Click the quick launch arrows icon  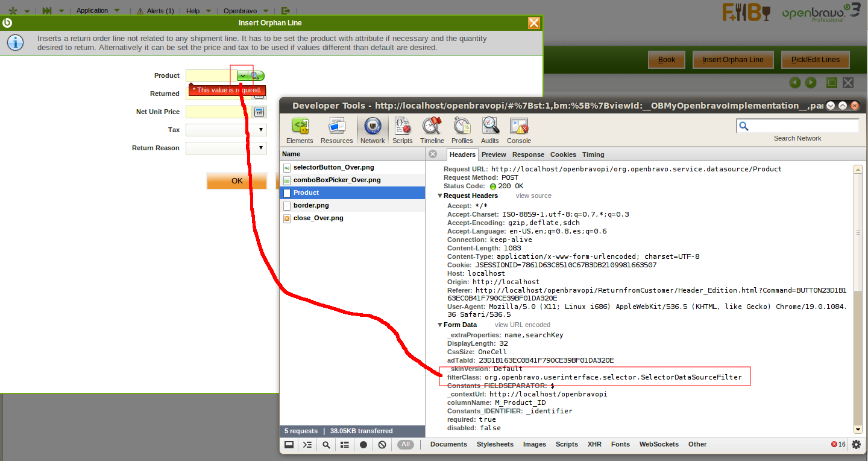pyautogui.click(x=47, y=11)
